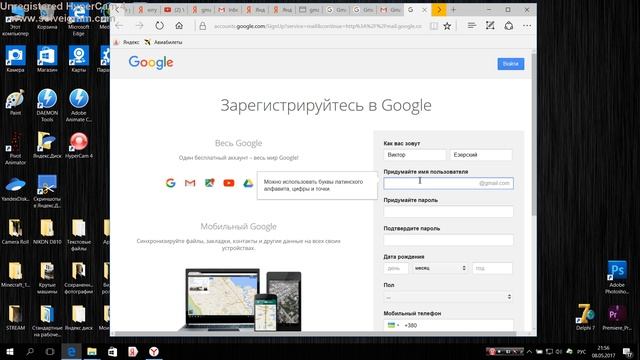Click the blue Войти button
This screenshot has height=360, width=640.
tap(511, 64)
